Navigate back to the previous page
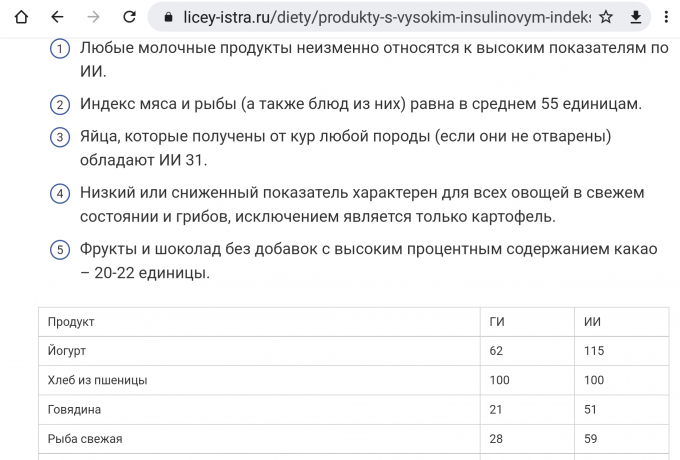This screenshot has height=460, width=680. [57, 17]
